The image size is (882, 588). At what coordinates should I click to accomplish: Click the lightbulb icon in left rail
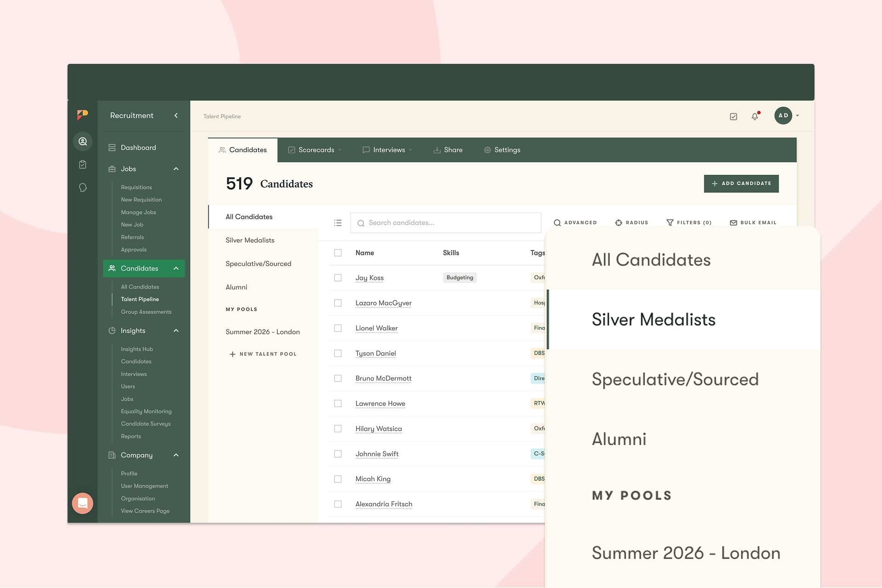tap(83, 187)
